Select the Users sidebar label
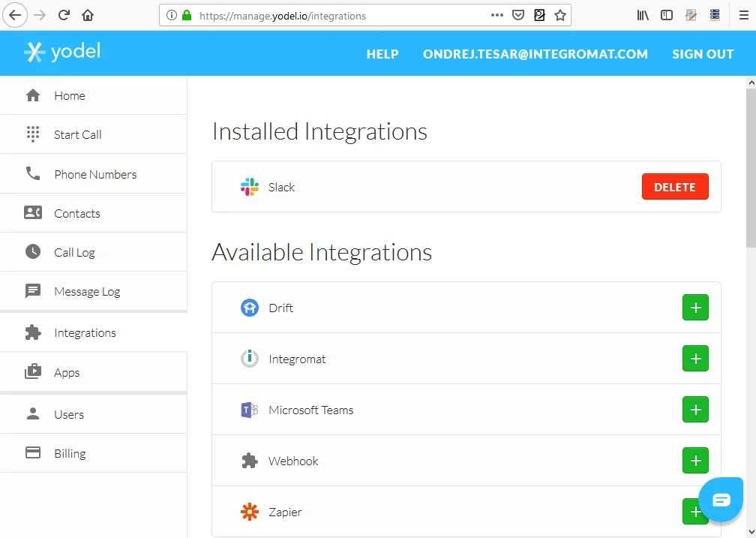This screenshot has width=756, height=538. (68, 414)
